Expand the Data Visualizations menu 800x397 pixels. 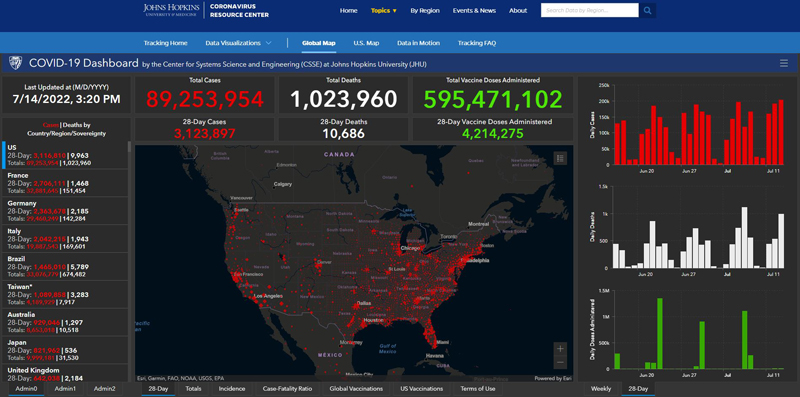238,43
